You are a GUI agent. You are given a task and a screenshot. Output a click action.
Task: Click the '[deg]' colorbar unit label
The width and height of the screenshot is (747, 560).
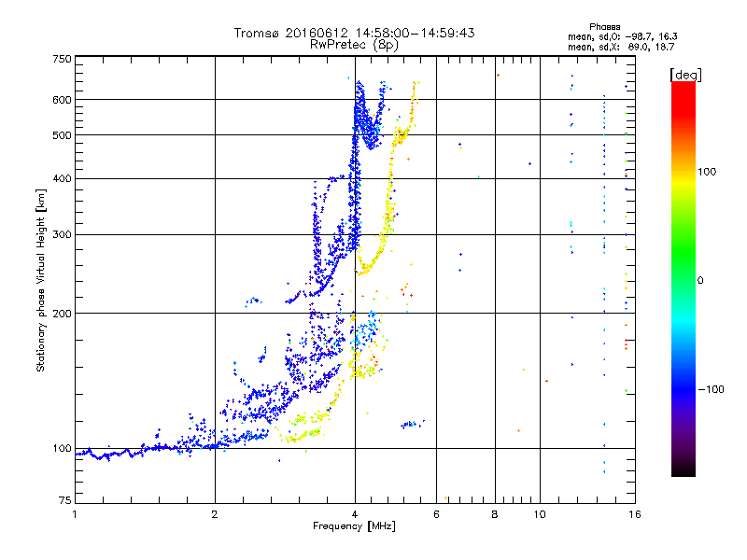click(685, 75)
